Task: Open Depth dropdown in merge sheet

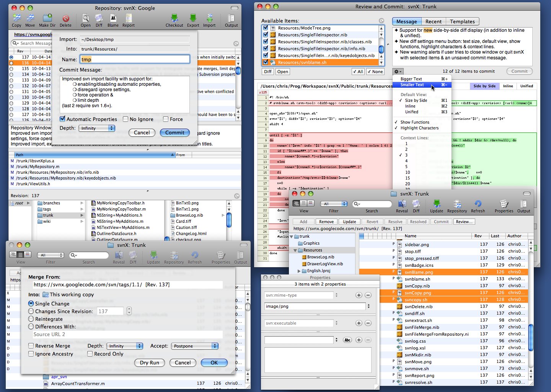Action: tap(125, 346)
